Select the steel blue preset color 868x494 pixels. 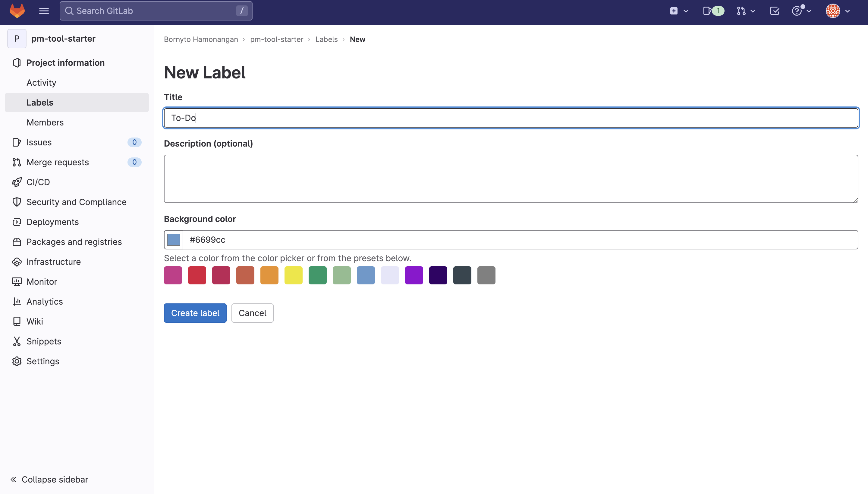point(366,275)
